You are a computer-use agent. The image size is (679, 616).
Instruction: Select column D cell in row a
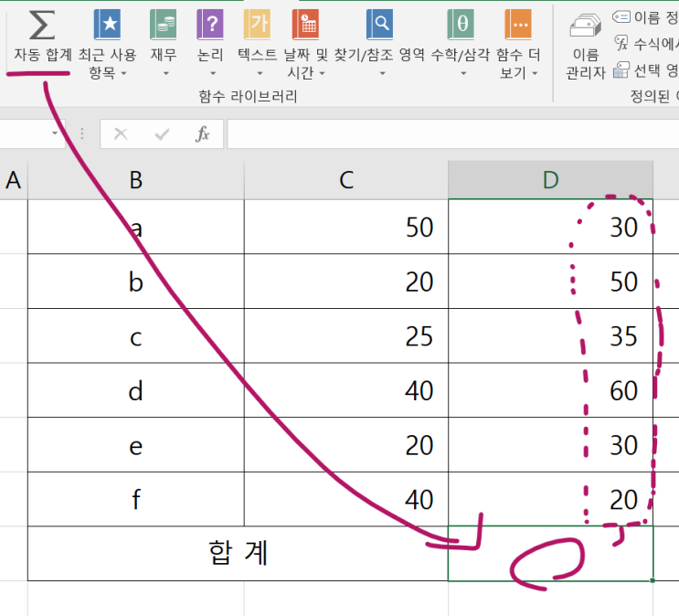point(550,227)
